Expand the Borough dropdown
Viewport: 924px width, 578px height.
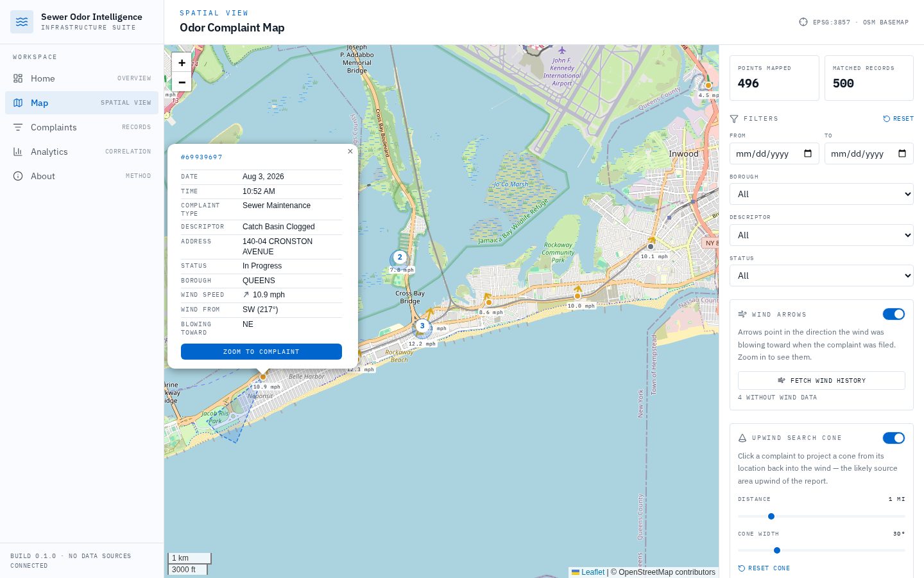(821, 194)
